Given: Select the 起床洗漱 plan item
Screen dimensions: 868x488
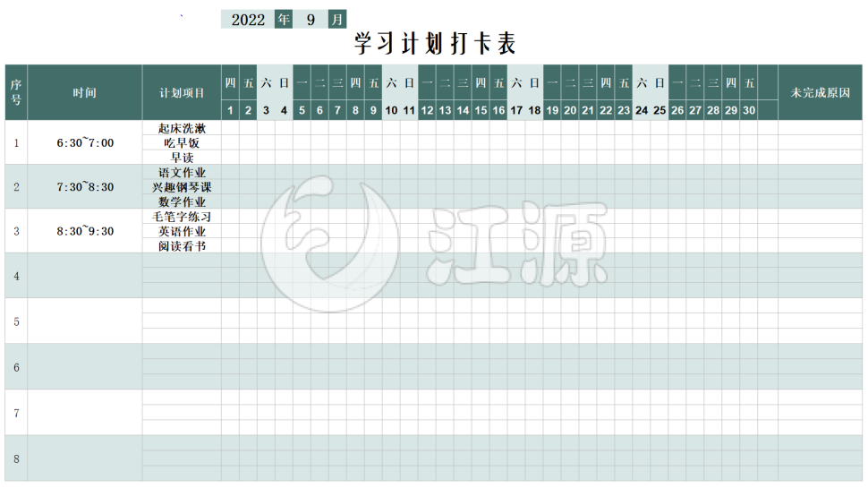Looking at the screenshot, I should tap(182, 128).
